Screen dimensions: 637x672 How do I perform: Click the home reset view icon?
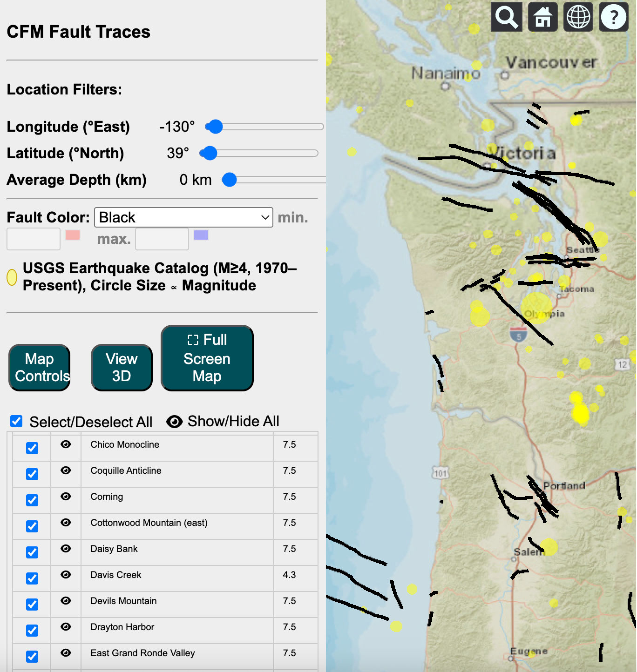(542, 17)
